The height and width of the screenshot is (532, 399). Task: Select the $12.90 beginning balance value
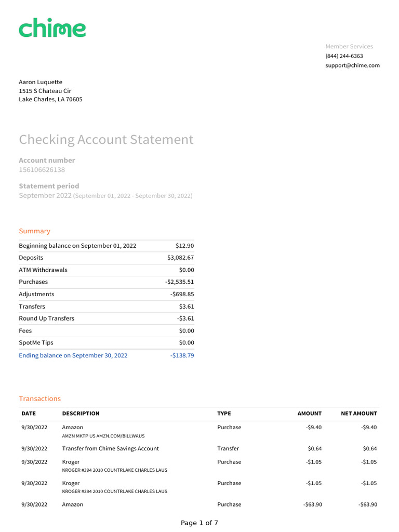(x=184, y=246)
